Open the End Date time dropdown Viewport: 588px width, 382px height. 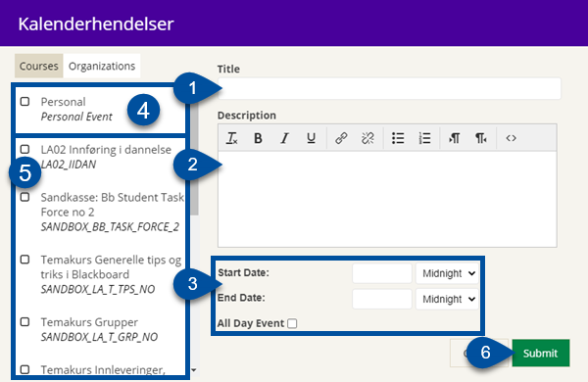447,299
